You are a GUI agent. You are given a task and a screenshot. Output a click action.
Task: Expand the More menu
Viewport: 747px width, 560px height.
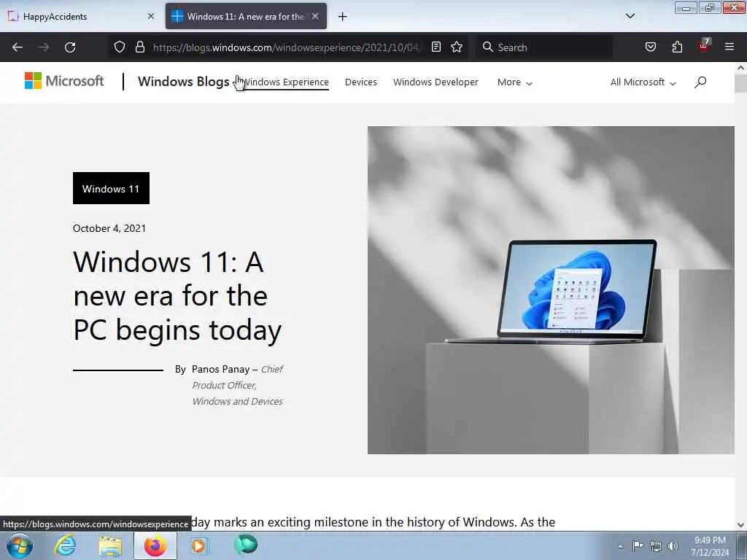tap(514, 82)
